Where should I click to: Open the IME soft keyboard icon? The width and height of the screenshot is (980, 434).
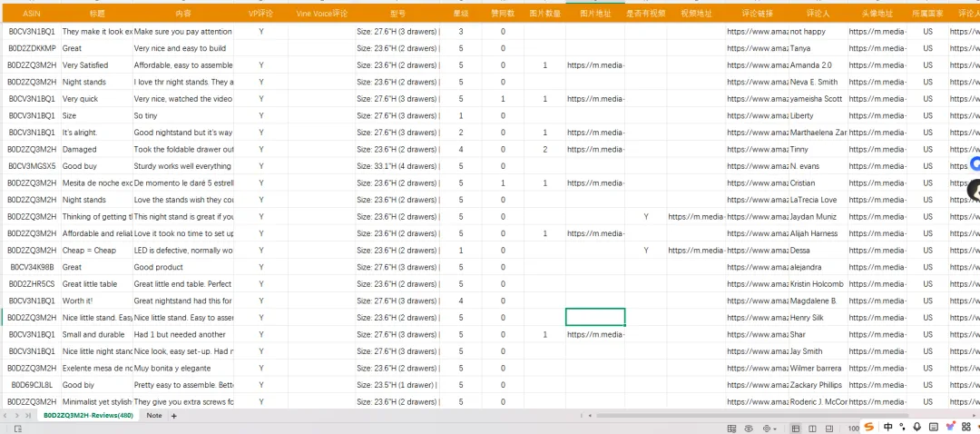(933, 427)
